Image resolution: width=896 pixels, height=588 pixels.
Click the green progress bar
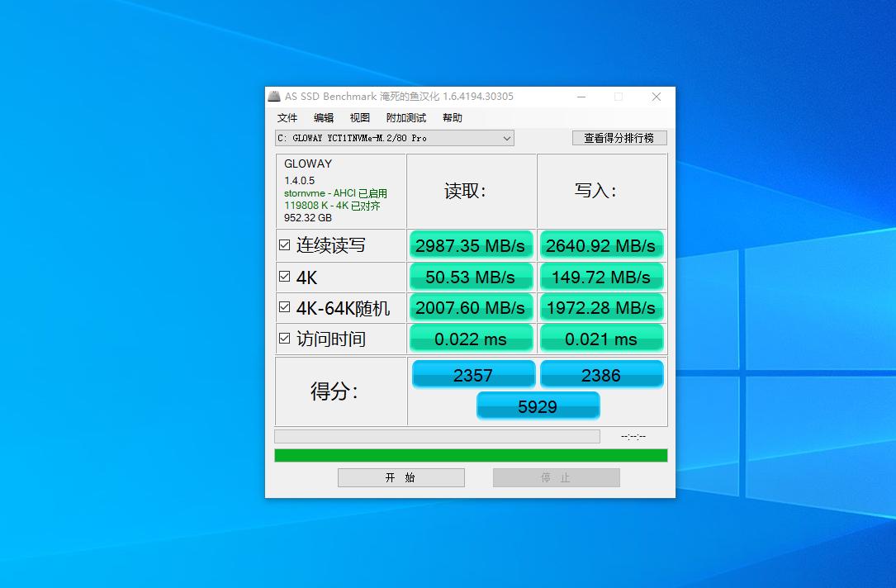469,455
